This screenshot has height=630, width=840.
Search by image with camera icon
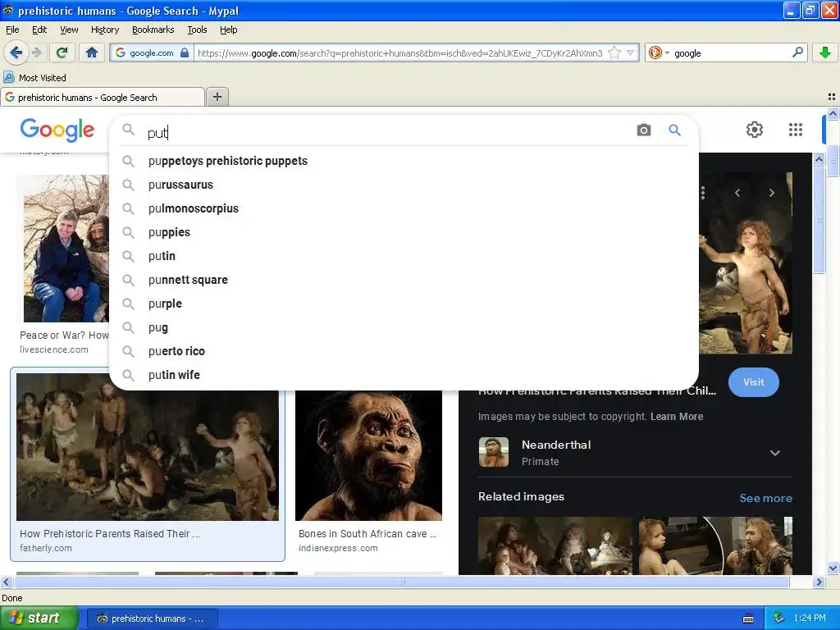coord(643,130)
